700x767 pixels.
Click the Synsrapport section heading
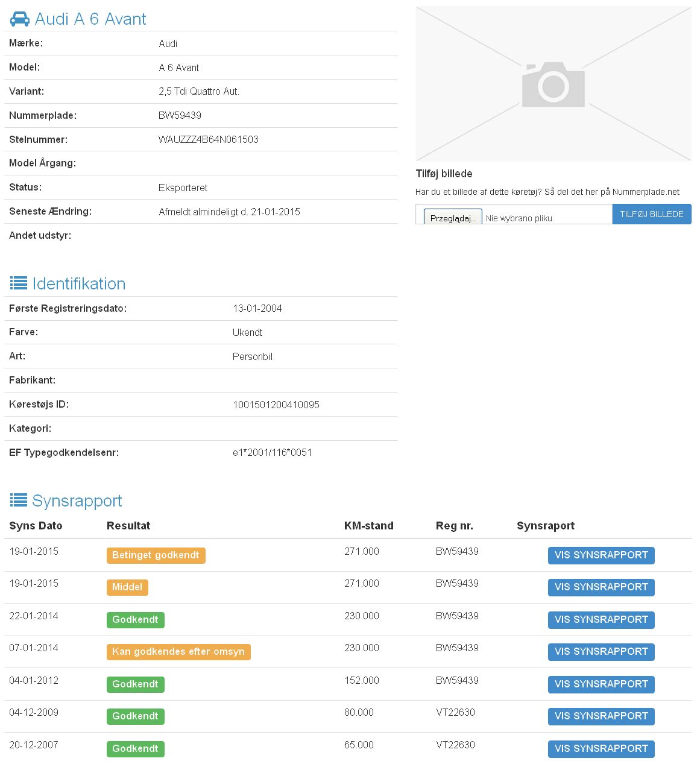coord(77,501)
